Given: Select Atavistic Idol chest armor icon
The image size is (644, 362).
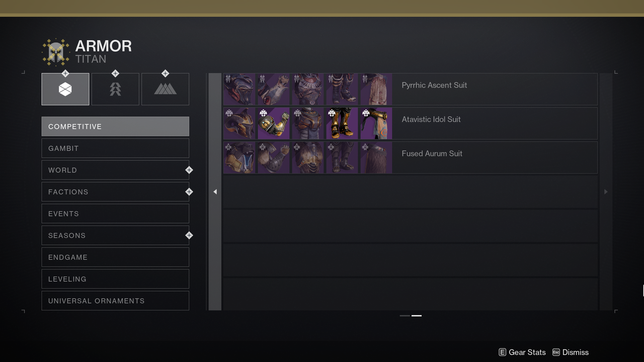Looking at the screenshot, I should click(x=308, y=123).
